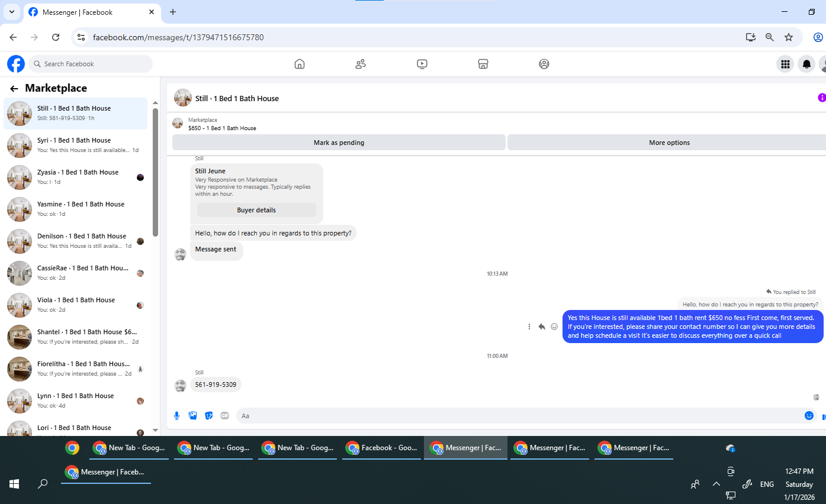Open the Denilson conversation
The width and height of the screenshot is (826, 504).
tap(76, 241)
